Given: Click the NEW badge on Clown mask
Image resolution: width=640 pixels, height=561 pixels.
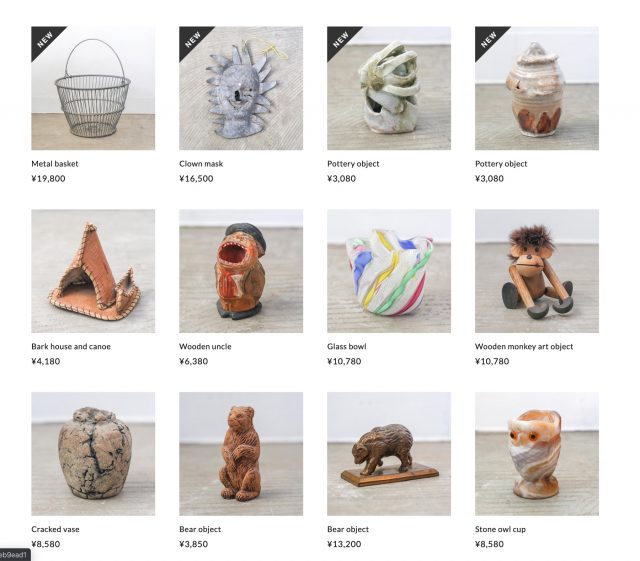Looking at the screenshot, I should pyautogui.click(x=193, y=40).
